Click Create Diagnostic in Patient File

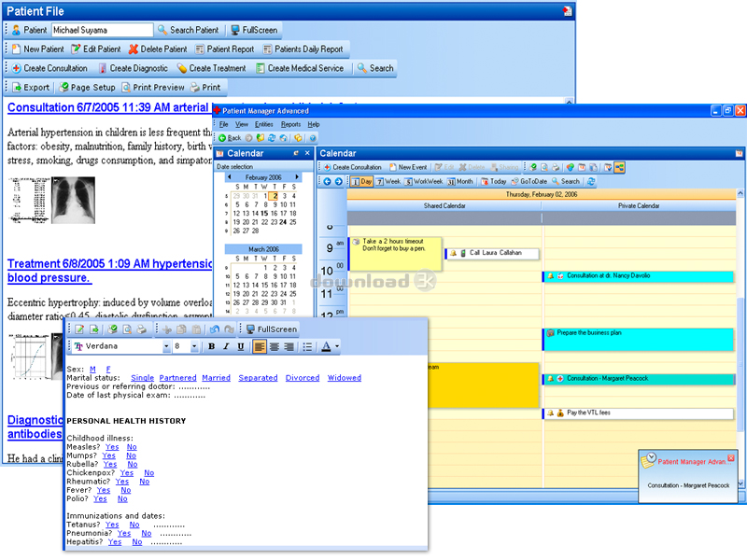(134, 68)
